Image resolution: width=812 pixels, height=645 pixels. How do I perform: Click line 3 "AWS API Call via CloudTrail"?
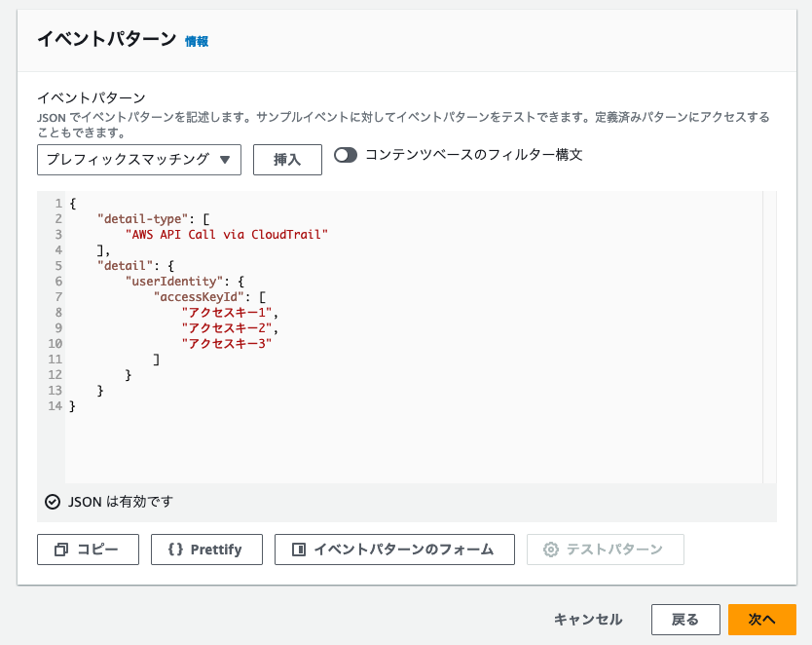tap(227, 235)
